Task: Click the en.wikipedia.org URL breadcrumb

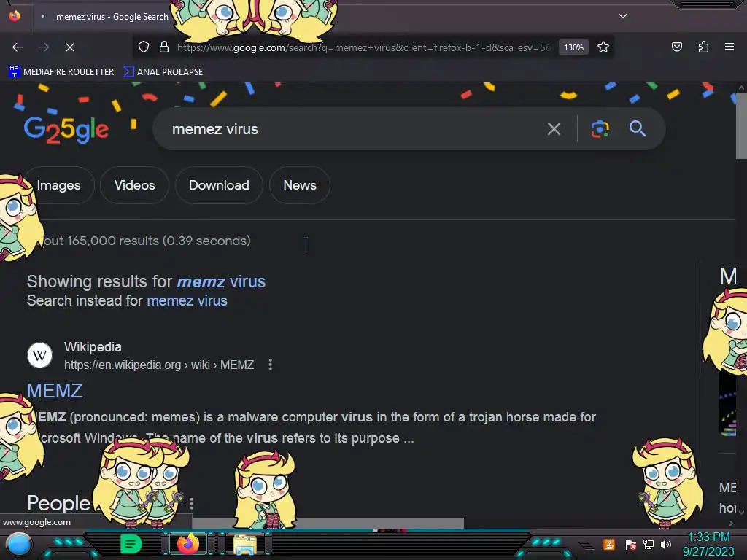Action: tap(159, 365)
